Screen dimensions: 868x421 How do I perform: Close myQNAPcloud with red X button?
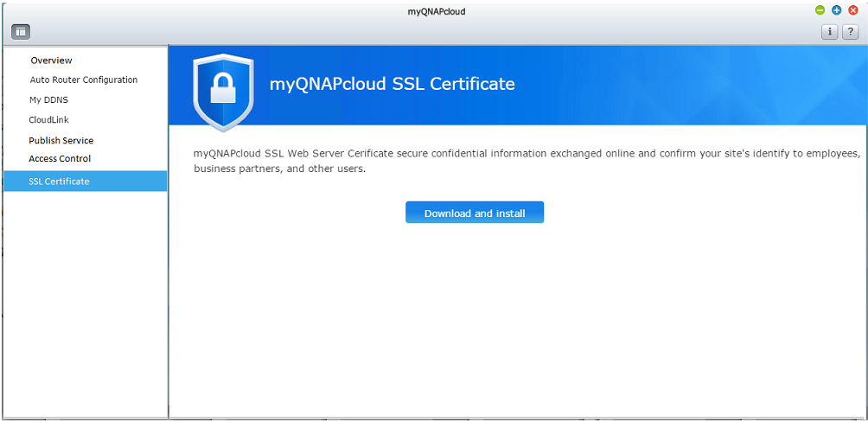click(x=853, y=10)
